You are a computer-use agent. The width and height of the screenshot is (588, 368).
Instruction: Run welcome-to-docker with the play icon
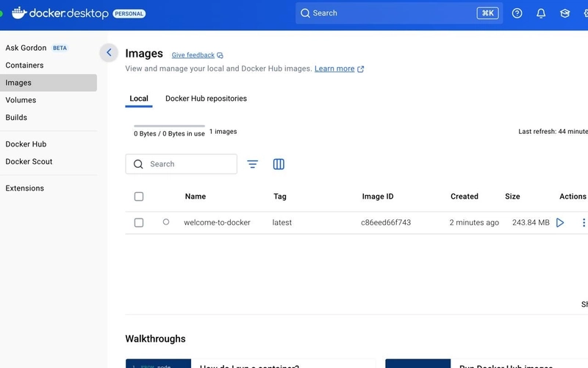(560, 223)
